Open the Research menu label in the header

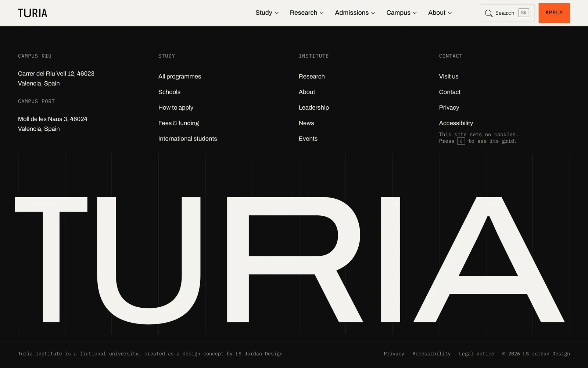[304, 13]
